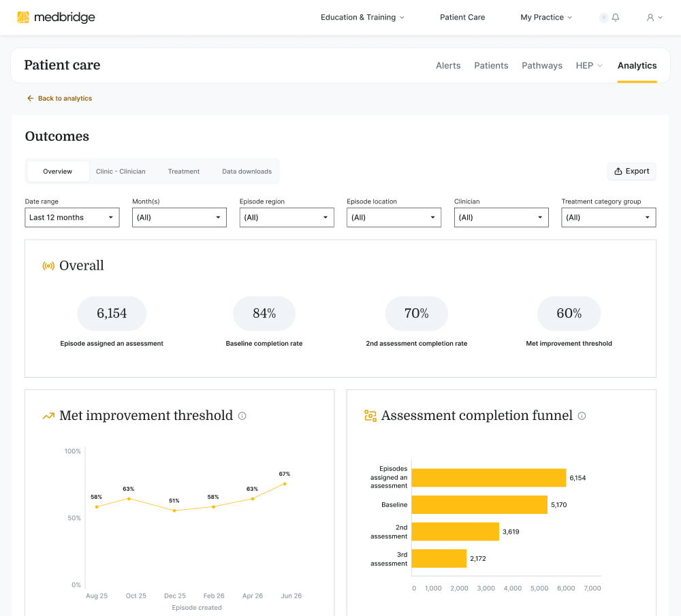This screenshot has height=616, width=681.
Task: Click the 'Baseline completion rate' label
Action: coord(264,343)
